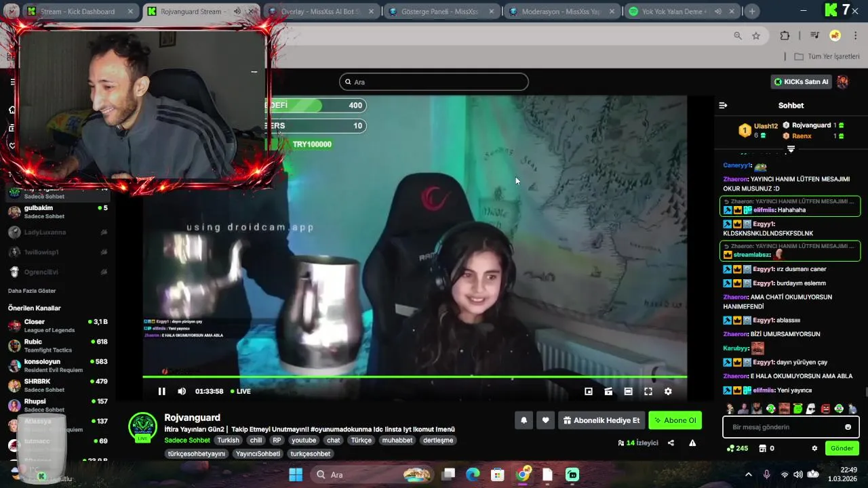Image resolution: width=868 pixels, height=488 pixels.
Task: Send the chat message with Gönder
Action: [x=842, y=448]
